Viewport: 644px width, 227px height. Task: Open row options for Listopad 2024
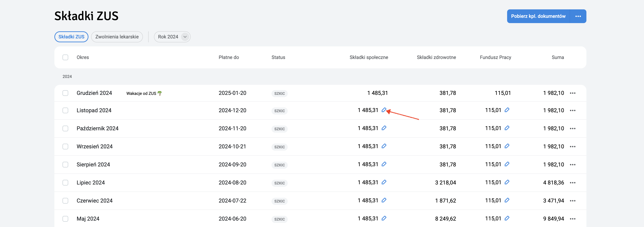(572, 110)
